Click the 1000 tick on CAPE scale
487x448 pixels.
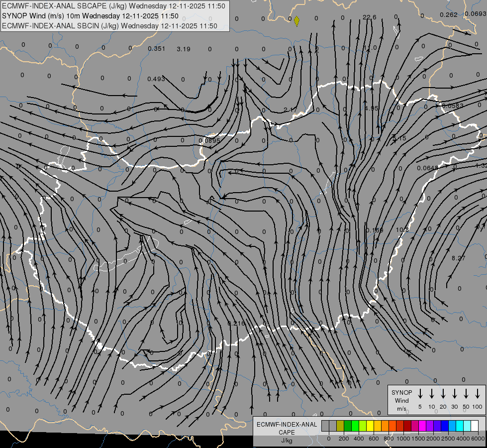point(403,439)
